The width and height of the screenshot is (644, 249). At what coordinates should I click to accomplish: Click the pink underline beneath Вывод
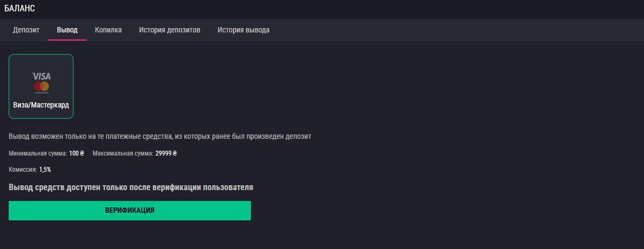tap(67, 40)
